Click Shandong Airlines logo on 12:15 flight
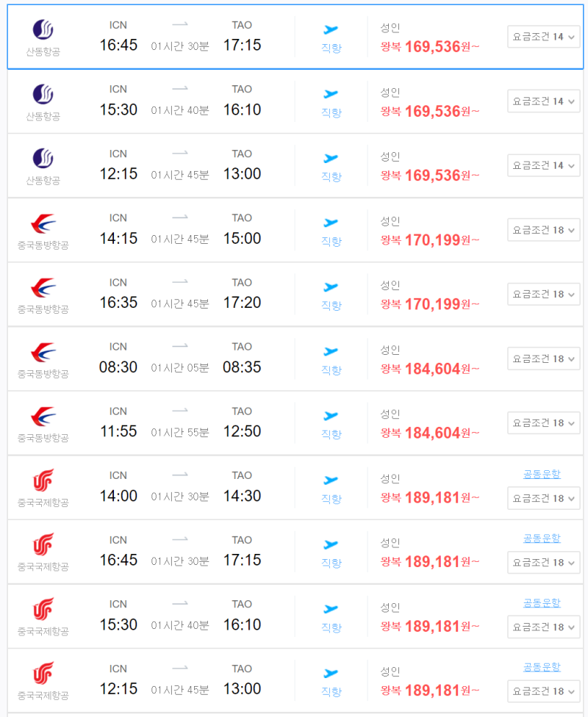The width and height of the screenshot is (588, 717). coord(43,159)
